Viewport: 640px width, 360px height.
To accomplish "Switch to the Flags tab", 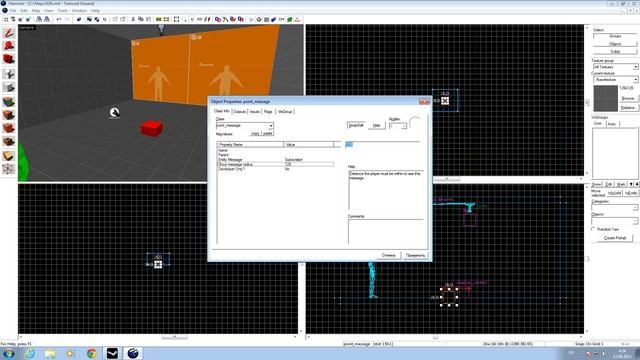I will [268, 111].
